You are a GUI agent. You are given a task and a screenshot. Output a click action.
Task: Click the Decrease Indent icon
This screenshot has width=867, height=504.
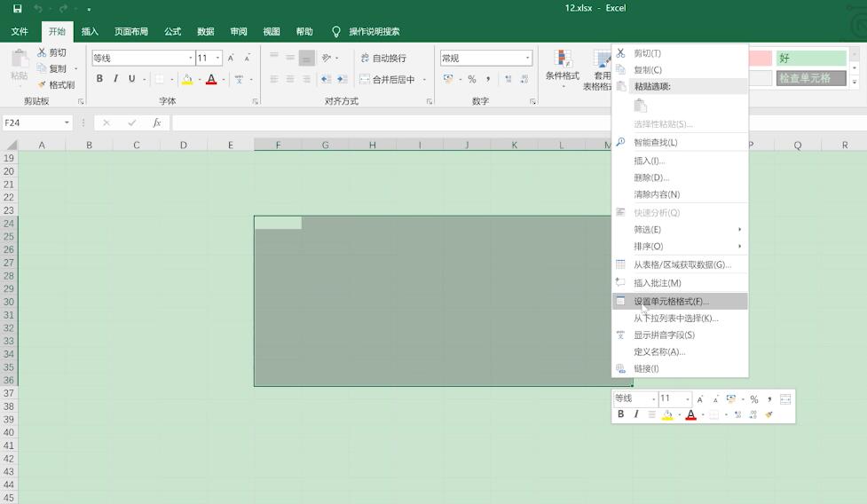326,79
